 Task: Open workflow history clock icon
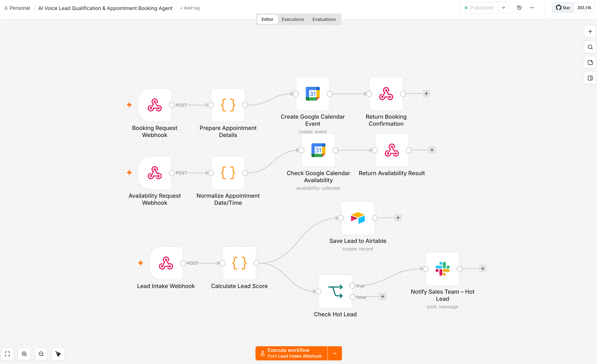click(519, 8)
